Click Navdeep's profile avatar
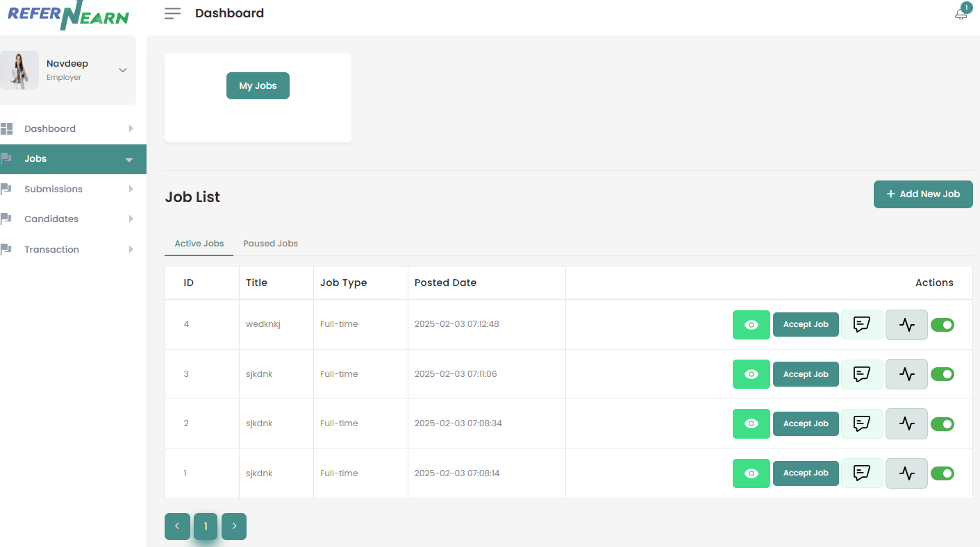 (19, 70)
